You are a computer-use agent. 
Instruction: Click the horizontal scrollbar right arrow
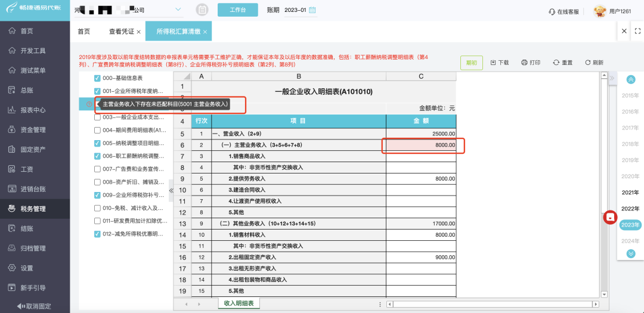click(596, 305)
